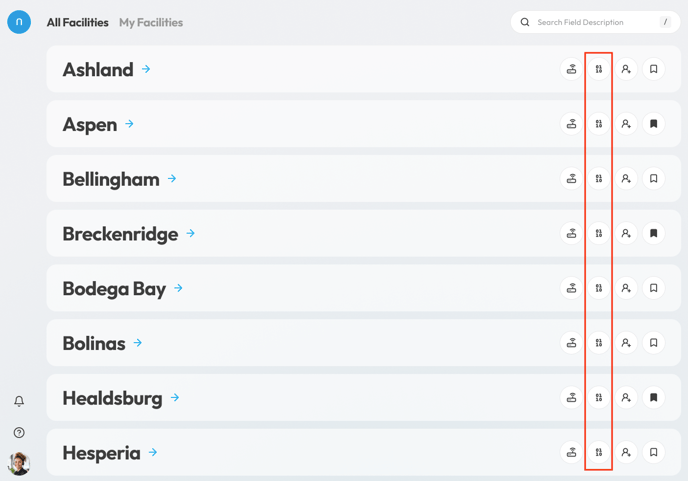Add a user to Bolinas facility
This screenshot has height=481, width=688.
[x=626, y=343]
